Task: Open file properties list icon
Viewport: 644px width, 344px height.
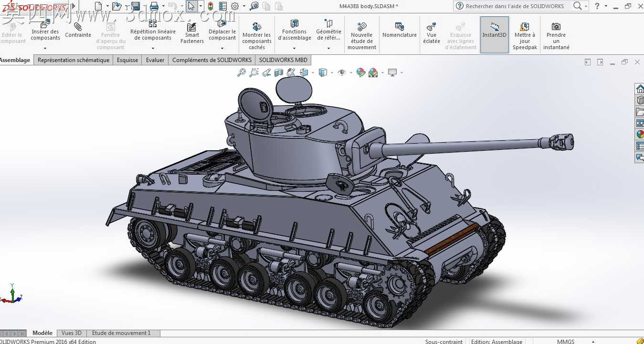Action: coord(222,6)
